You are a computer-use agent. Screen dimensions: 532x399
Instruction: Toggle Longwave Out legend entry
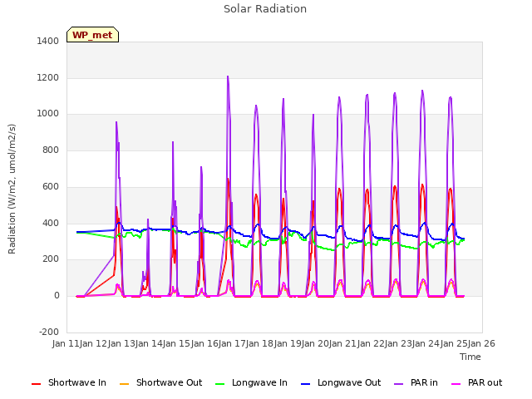(341, 382)
